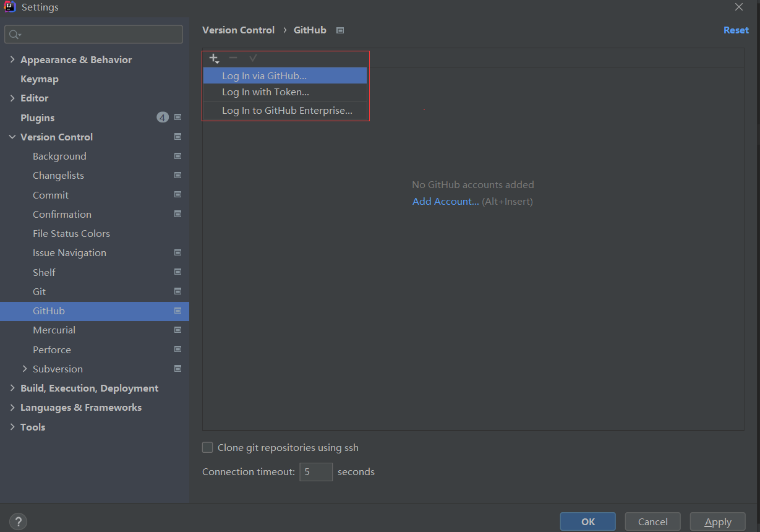Expand the Tools section
The image size is (760, 532).
12,427
